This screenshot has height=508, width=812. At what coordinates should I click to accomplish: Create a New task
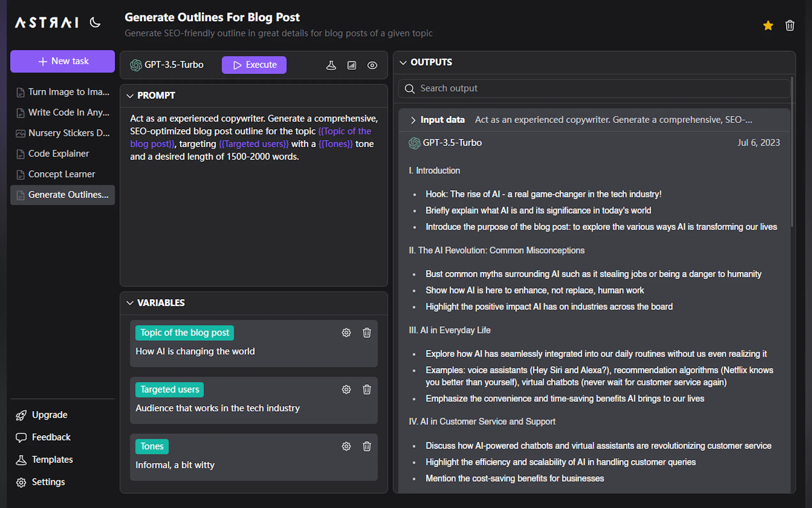[x=62, y=61]
